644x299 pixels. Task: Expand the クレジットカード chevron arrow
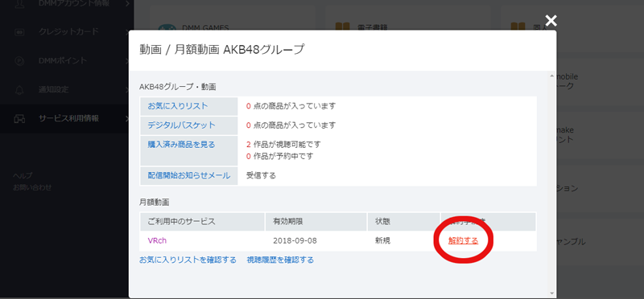(x=127, y=32)
